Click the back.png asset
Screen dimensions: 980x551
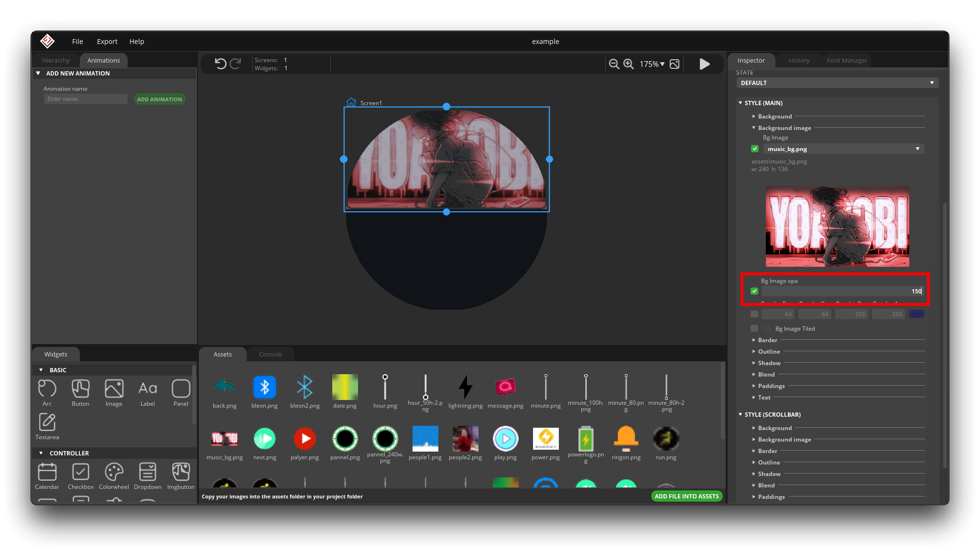[x=224, y=391]
